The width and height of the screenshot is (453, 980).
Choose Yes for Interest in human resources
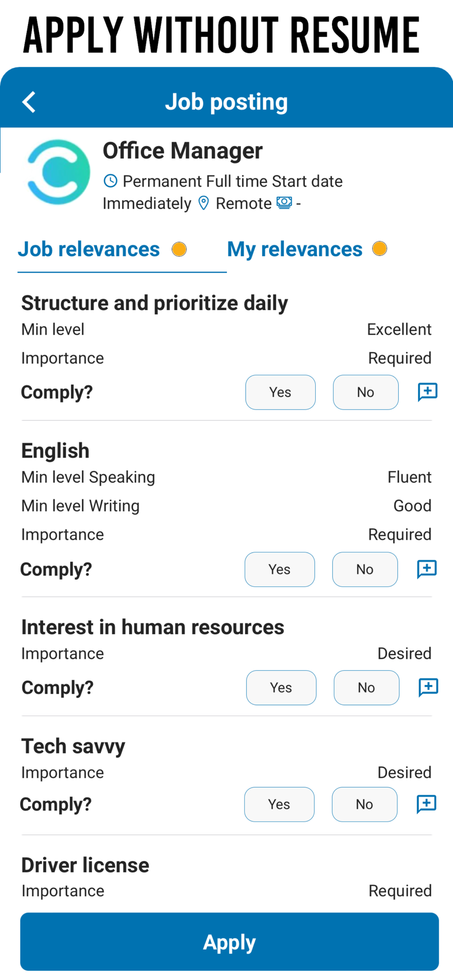[x=281, y=687]
